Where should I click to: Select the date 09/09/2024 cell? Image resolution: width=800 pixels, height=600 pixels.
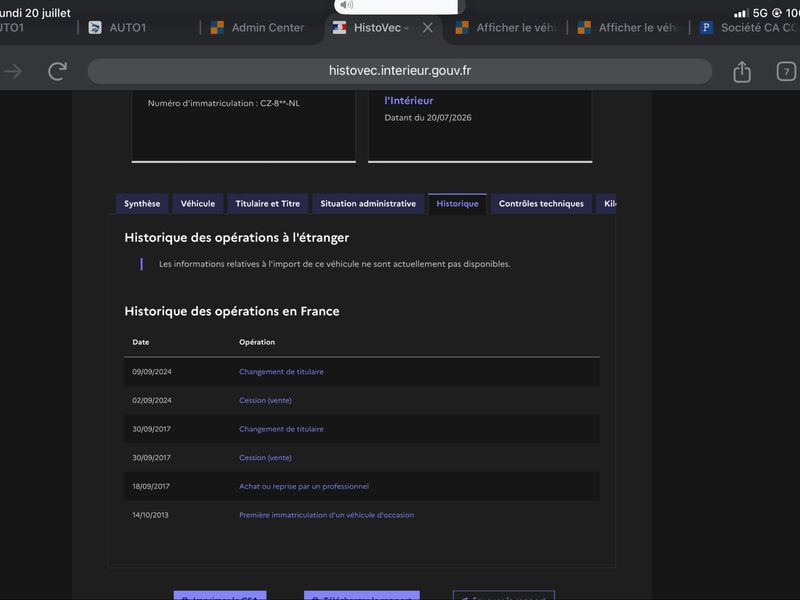(x=152, y=371)
